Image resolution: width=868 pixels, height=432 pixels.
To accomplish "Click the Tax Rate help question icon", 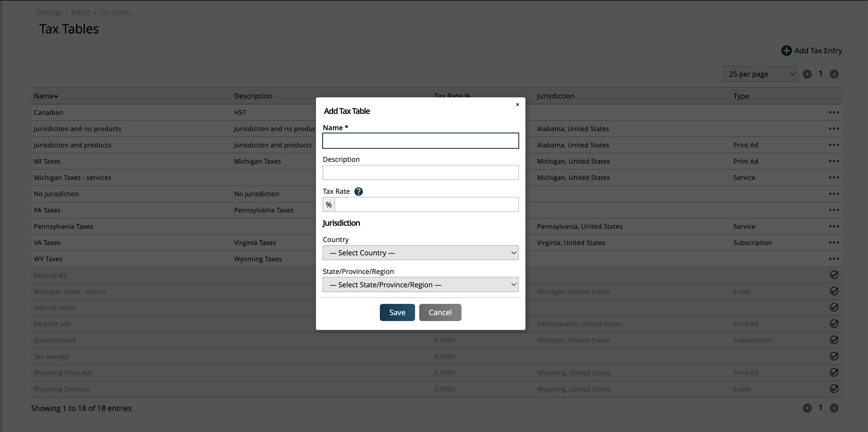I will pos(359,191).
